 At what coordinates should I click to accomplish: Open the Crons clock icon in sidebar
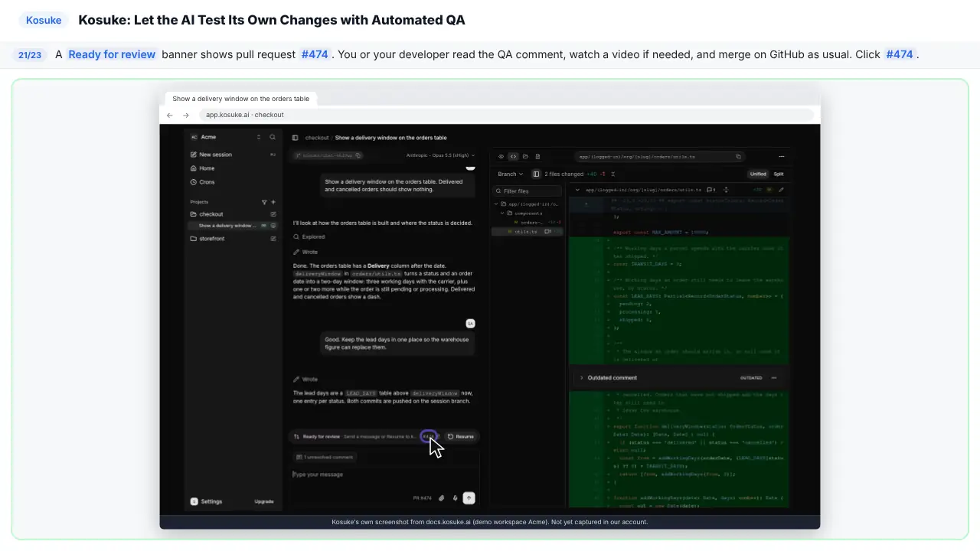click(193, 182)
